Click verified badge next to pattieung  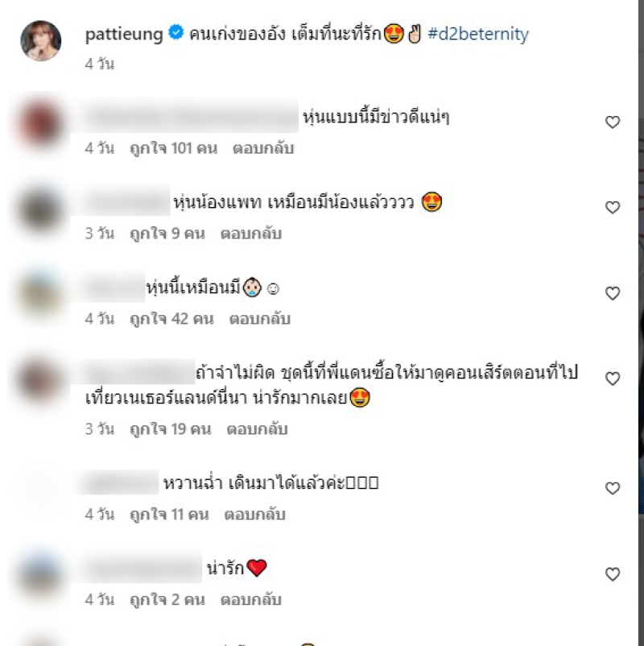(x=176, y=32)
